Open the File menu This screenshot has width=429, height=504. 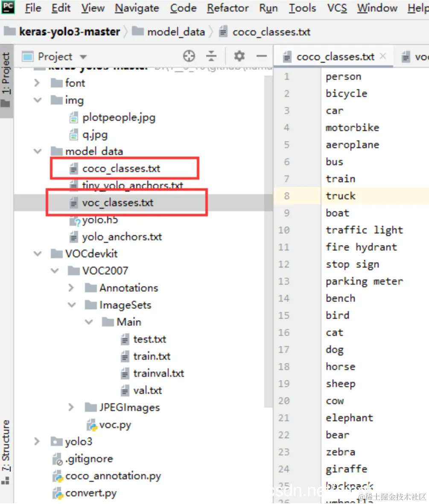click(33, 8)
